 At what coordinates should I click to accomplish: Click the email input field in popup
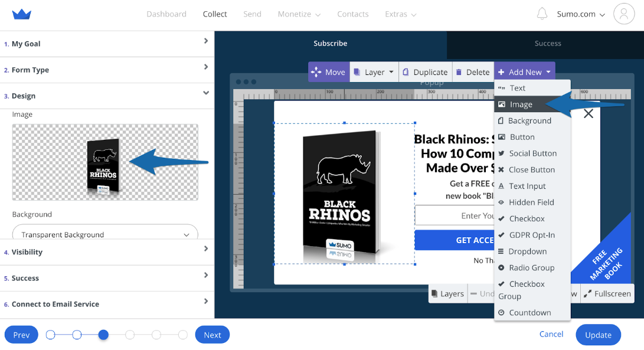pos(455,215)
